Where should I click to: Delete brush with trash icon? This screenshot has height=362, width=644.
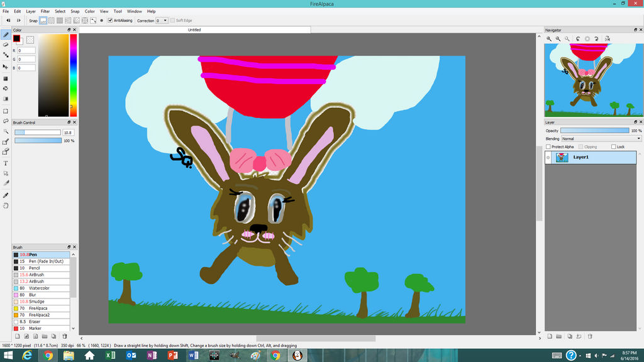(x=65, y=336)
